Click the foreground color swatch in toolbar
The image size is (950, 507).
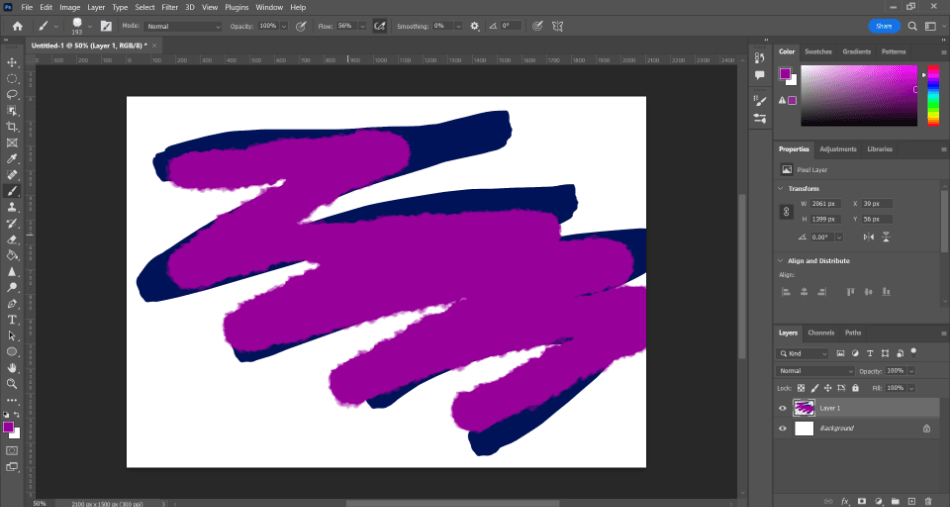coord(8,428)
